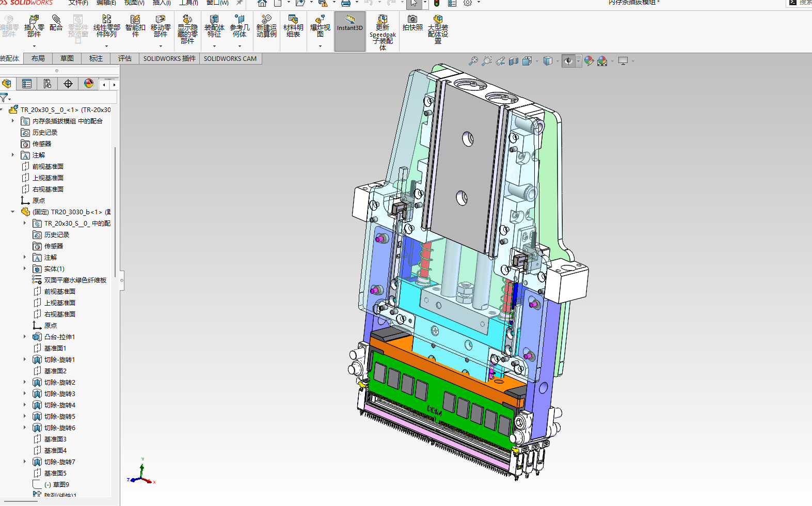Click the feature tree filter funnel icon
Viewport: 812px width, 506px height.
4,98
